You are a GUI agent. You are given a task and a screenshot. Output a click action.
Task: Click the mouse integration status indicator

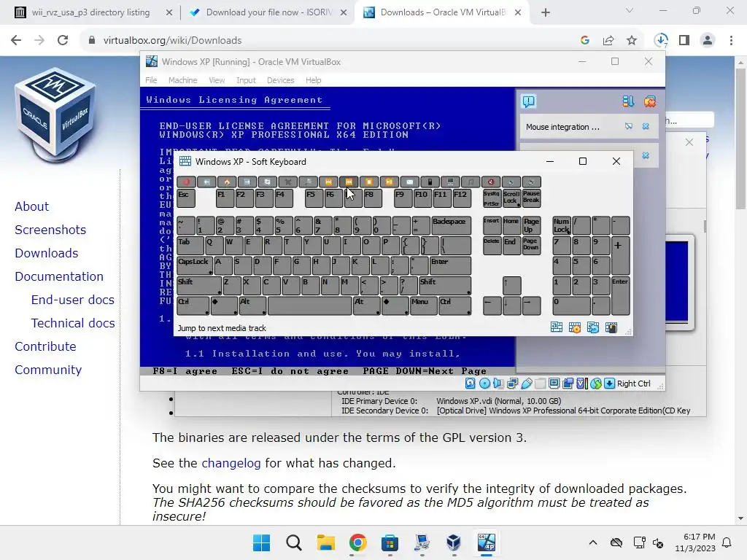pyautogui.click(x=596, y=384)
